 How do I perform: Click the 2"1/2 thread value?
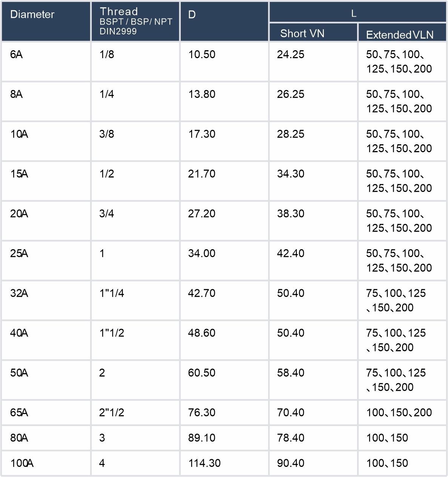pyautogui.click(x=112, y=412)
